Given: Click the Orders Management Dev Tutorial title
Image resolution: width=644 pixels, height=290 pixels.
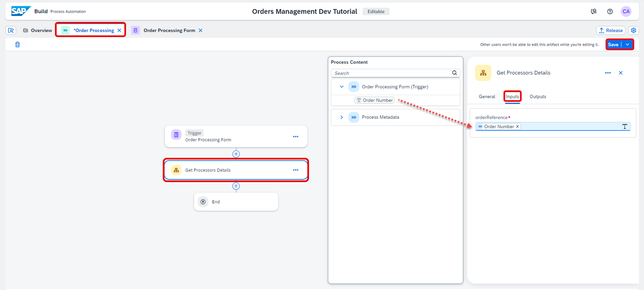Looking at the screenshot, I should pos(305,12).
